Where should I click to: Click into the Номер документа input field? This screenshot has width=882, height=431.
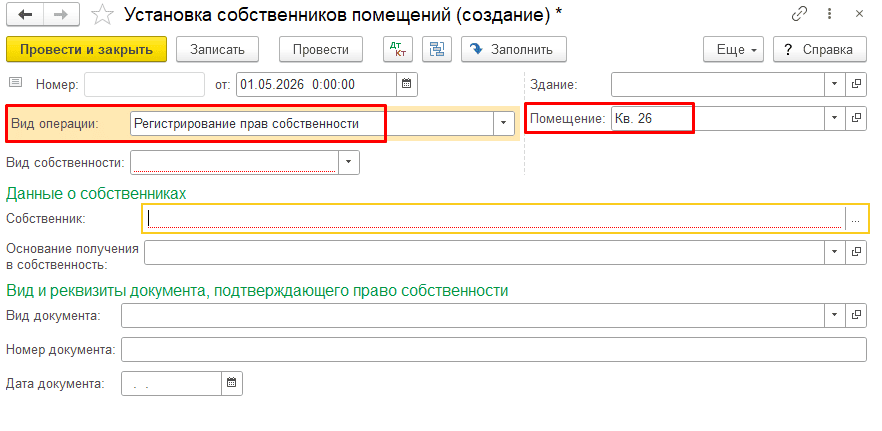pos(494,349)
